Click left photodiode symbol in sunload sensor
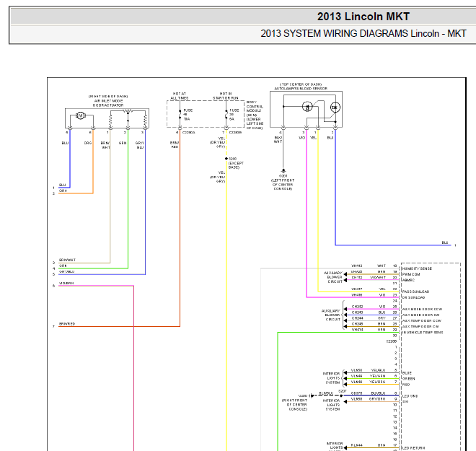 tap(307, 107)
